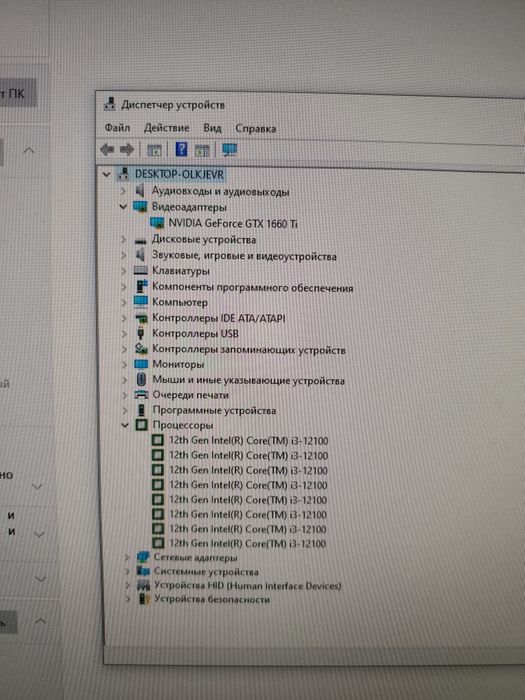Viewport: 525px width, 700px height.
Task: Click the Дисковые устройства drive icon
Action: coord(140,241)
